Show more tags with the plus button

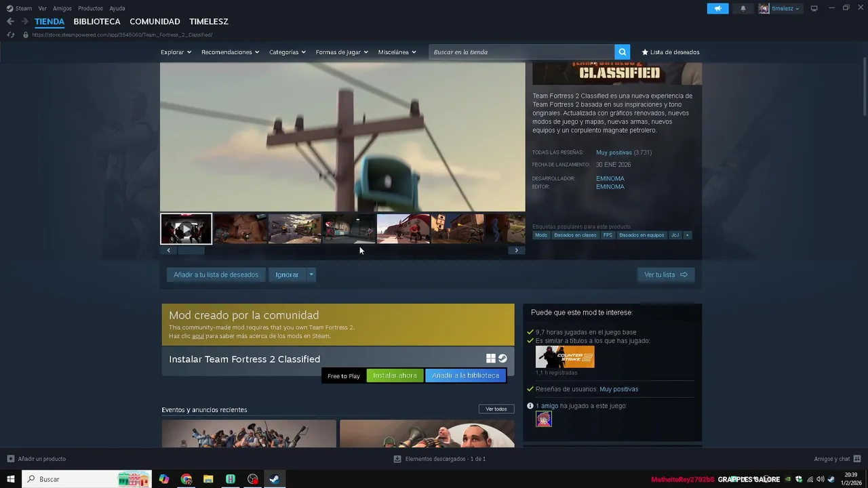pos(687,235)
